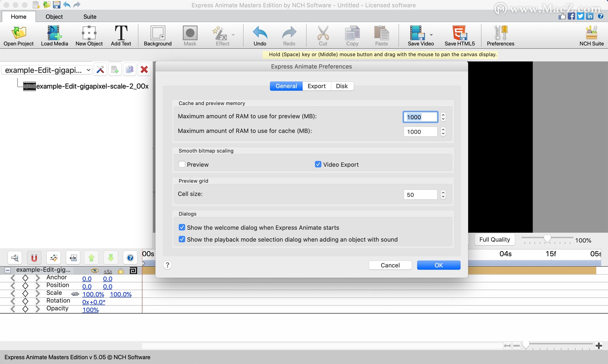
Task: Click Cancel to dismiss preferences
Action: pyautogui.click(x=389, y=265)
